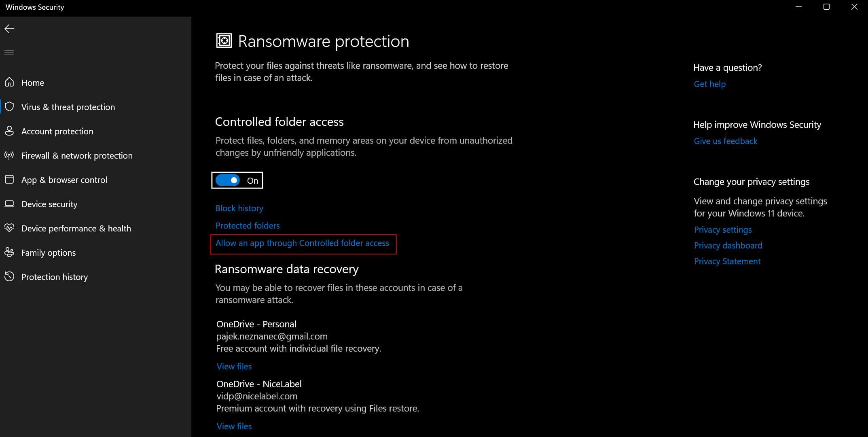View files for OneDrive Personal account
The image size is (868, 437).
[x=234, y=367]
